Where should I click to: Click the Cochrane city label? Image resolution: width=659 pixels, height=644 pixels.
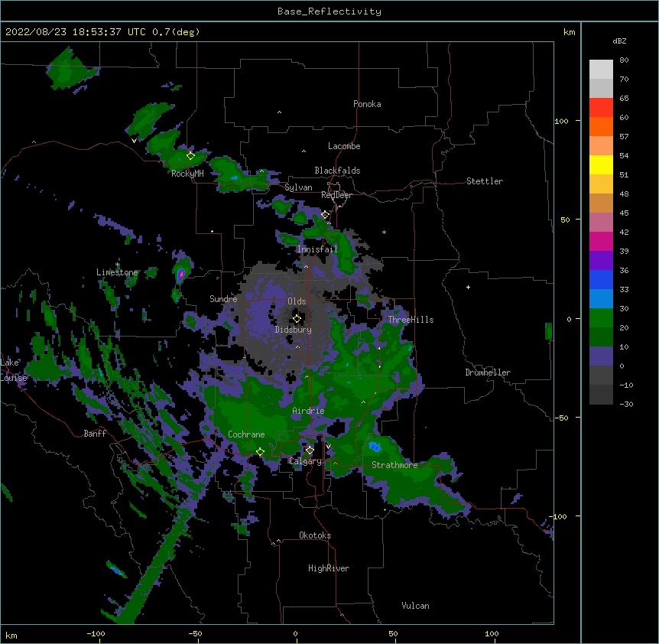(x=246, y=434)
